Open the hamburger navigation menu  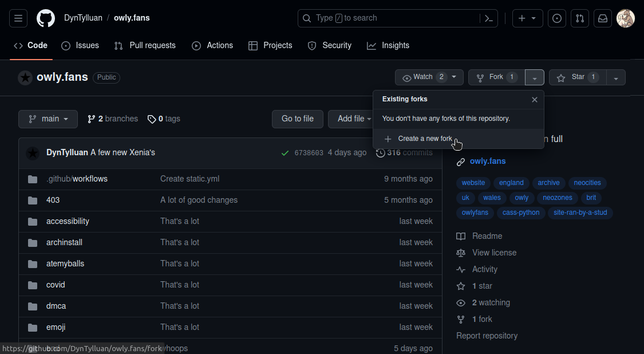click(18, 18)
